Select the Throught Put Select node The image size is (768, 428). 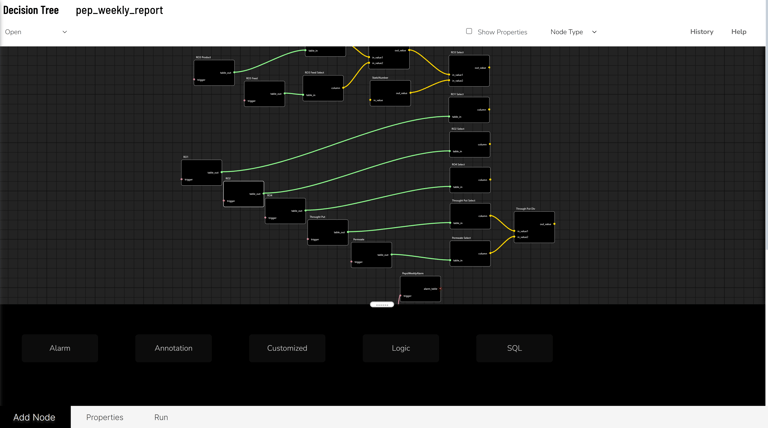[470, 216]
